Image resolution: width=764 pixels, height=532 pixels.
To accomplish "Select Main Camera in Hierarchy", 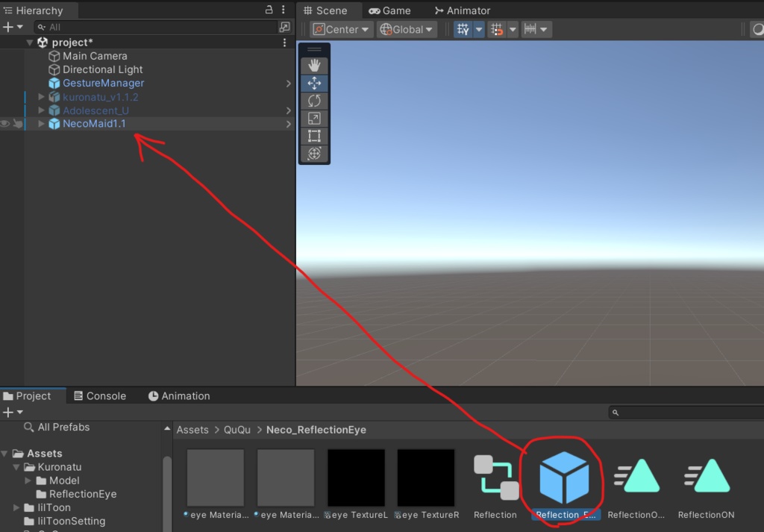I will pos(95,56).
